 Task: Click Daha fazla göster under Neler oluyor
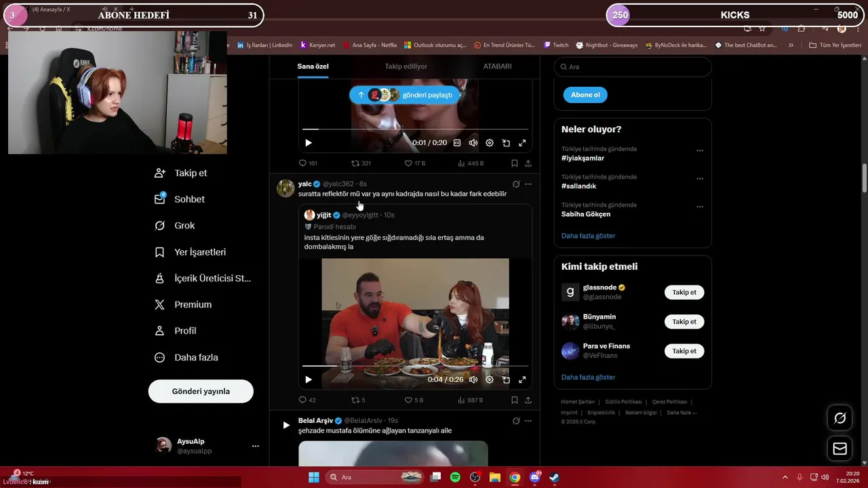(589, 236)
